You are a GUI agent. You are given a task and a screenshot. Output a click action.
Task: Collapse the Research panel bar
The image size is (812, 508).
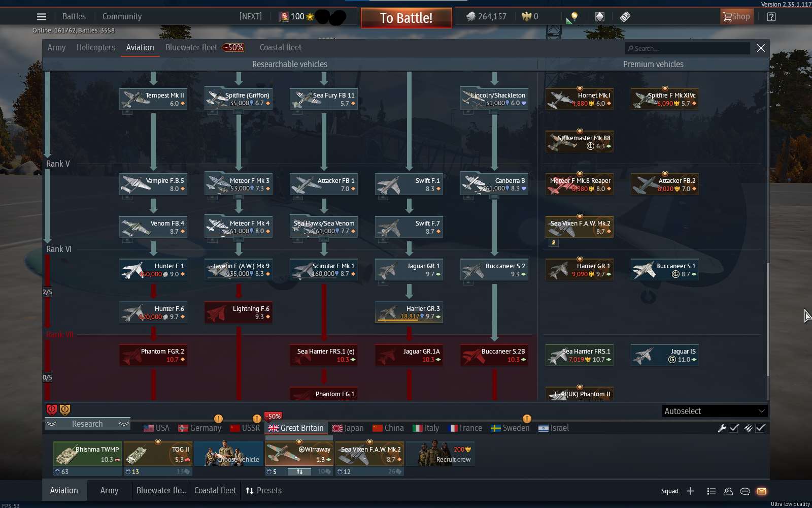click(87, 424)
